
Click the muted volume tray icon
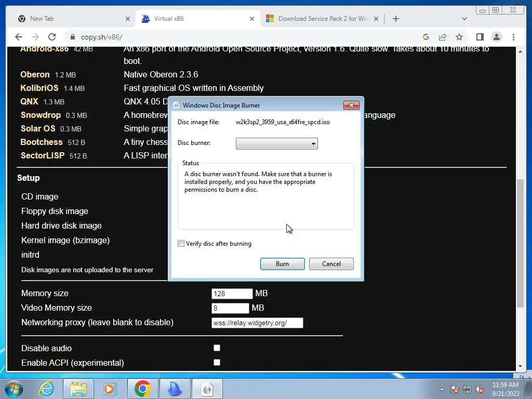(x=480, y=389)
